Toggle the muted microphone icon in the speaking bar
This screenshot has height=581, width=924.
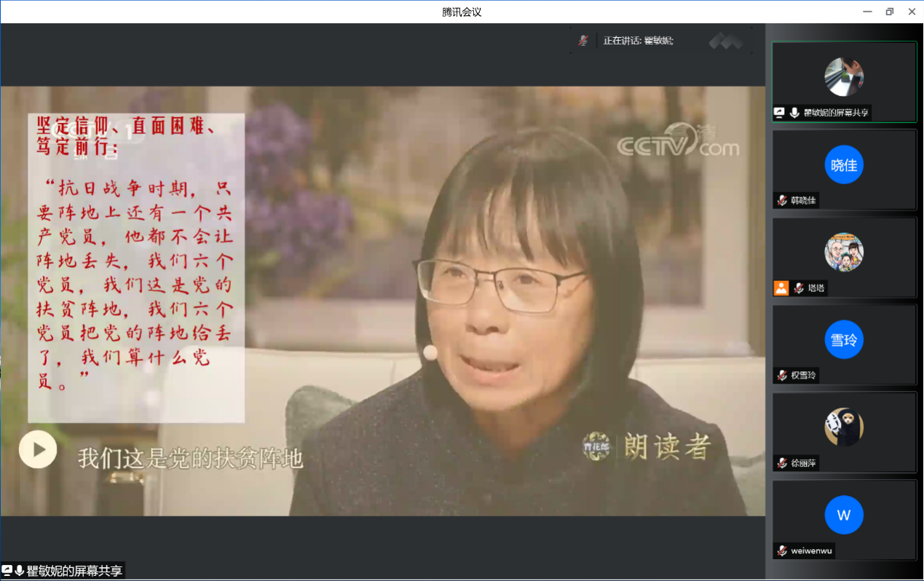point(583,41)
